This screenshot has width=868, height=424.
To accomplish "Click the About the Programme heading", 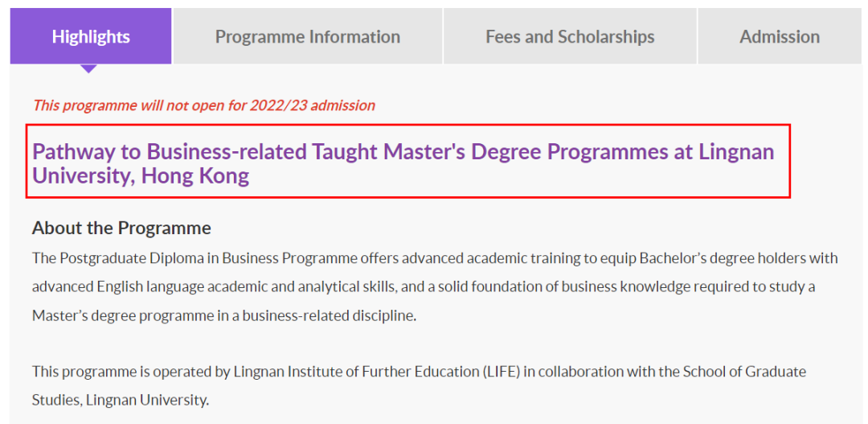I will pos(121,228).
